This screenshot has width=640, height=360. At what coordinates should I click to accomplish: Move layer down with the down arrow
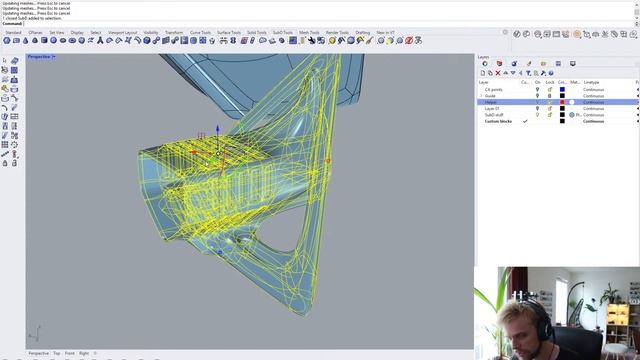[513, 73]
